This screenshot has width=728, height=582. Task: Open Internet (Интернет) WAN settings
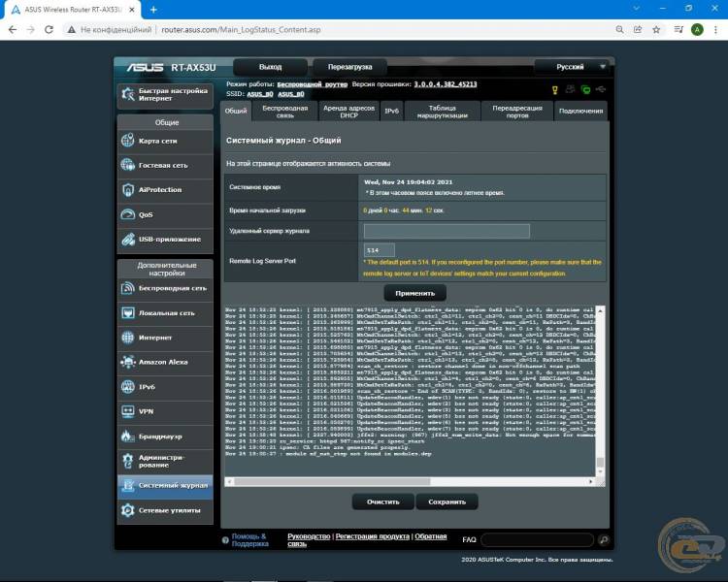pos(165,338)
